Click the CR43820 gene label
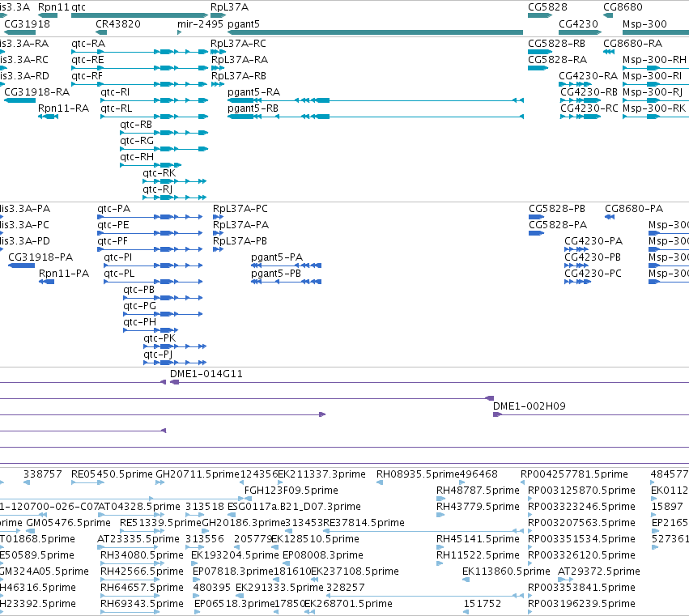This screenshot has width=689, height=616. 118,24
